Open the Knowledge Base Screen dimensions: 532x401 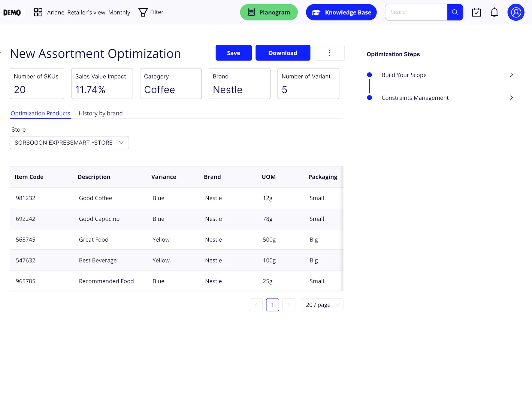(x=341, y=12)
